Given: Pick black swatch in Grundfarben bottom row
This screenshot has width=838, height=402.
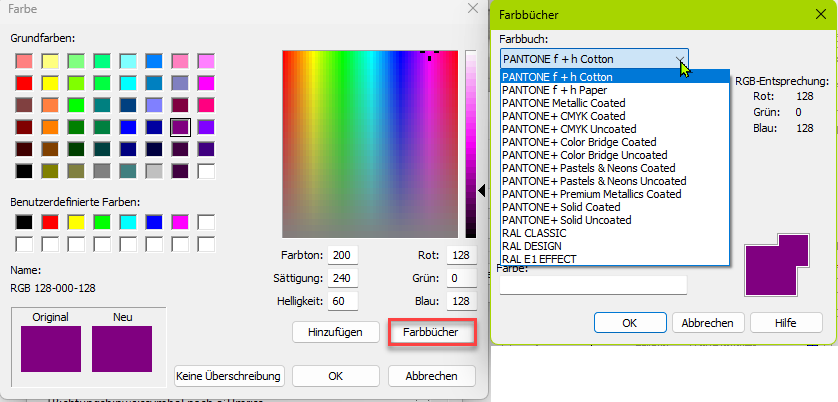Looking at the screenshot, I should click(25, 171).
